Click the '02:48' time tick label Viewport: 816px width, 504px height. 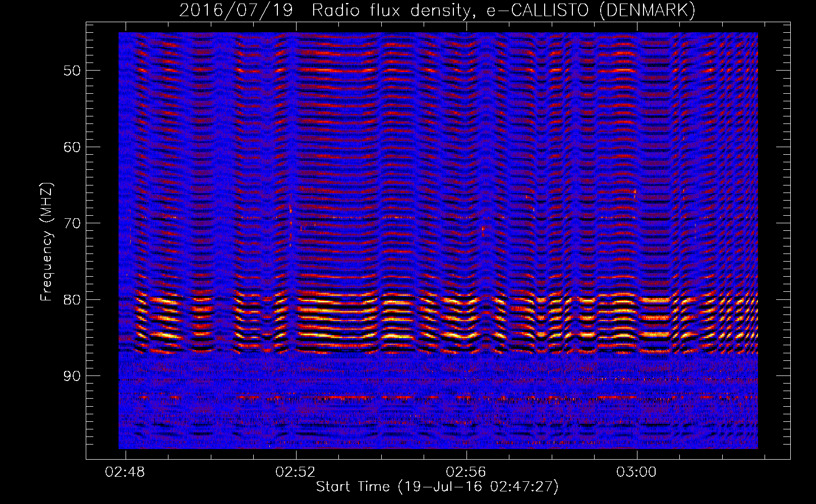coord(125,472)
